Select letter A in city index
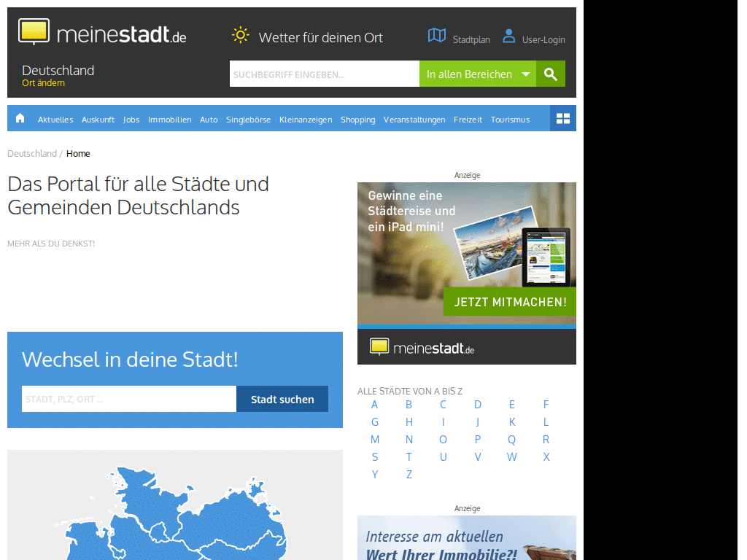 coord(374,405)
